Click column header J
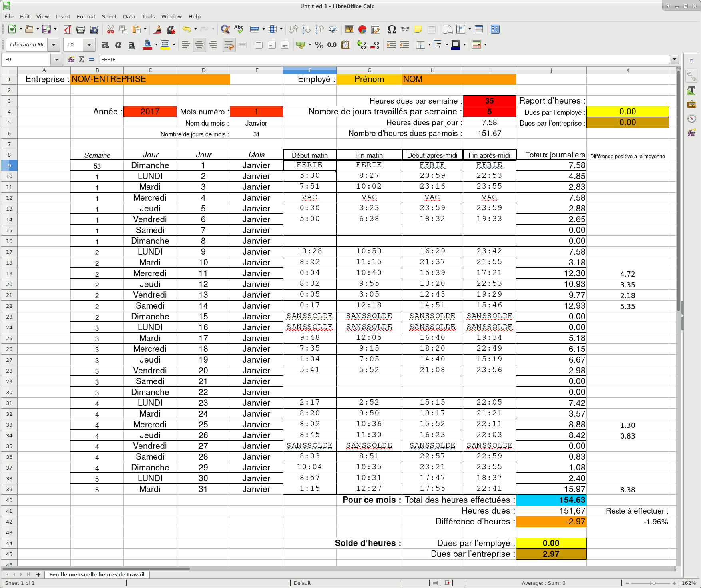Viewport: 701px width, 588px height. [x=551, y=70]
